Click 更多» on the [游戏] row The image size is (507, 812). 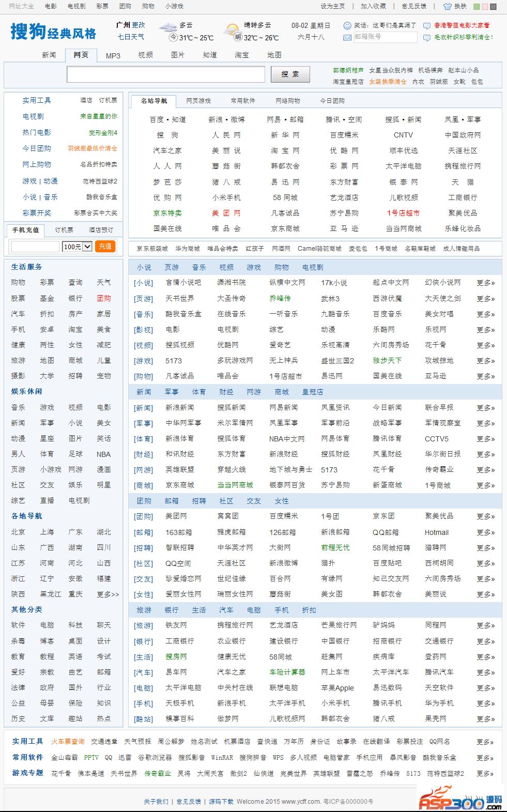[485, 361]
